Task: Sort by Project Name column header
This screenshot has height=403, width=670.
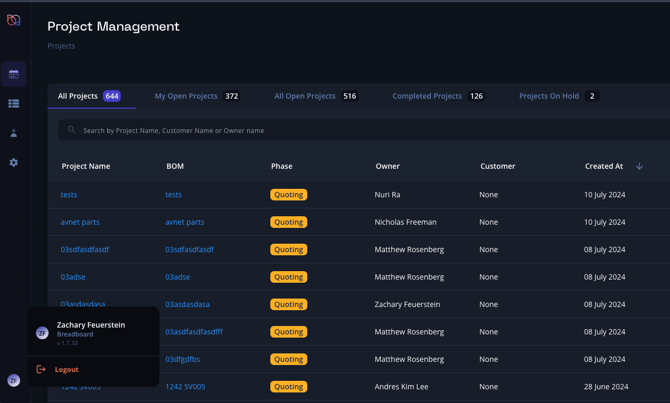Action: [86, 166]
